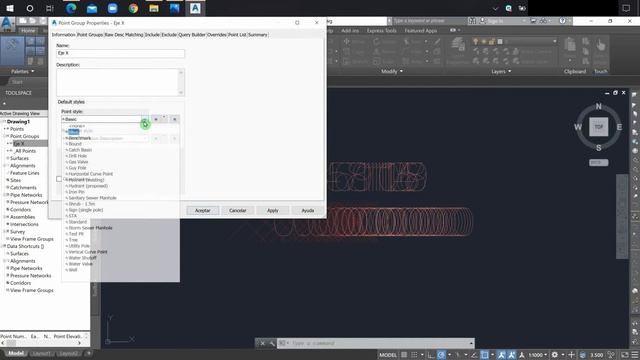Open the Point style dropdown arrow

click(x=144, y=120)
